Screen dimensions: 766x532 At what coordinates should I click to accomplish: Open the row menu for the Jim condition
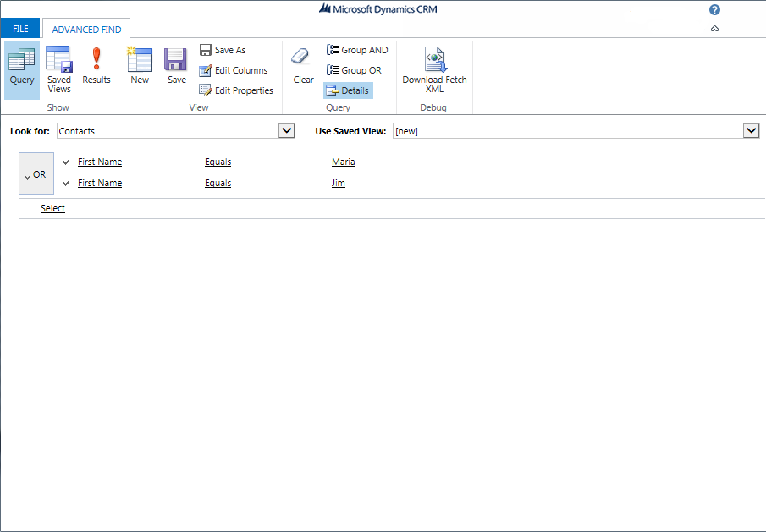pos(65,184)
